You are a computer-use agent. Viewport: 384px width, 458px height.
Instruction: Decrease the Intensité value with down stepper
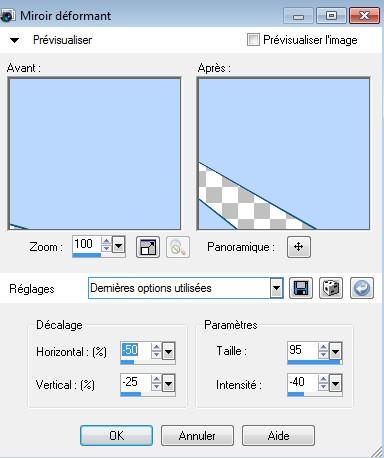[x=323, y=387]
